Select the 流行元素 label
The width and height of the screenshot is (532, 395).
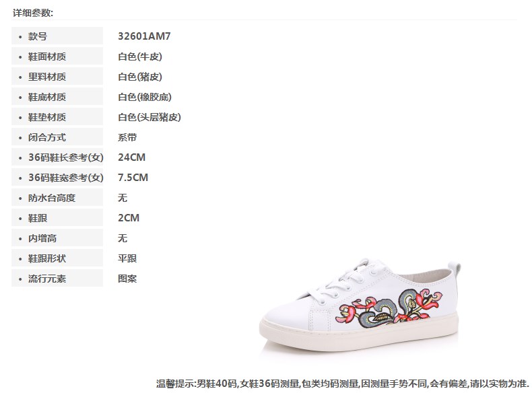pos(47,279)
